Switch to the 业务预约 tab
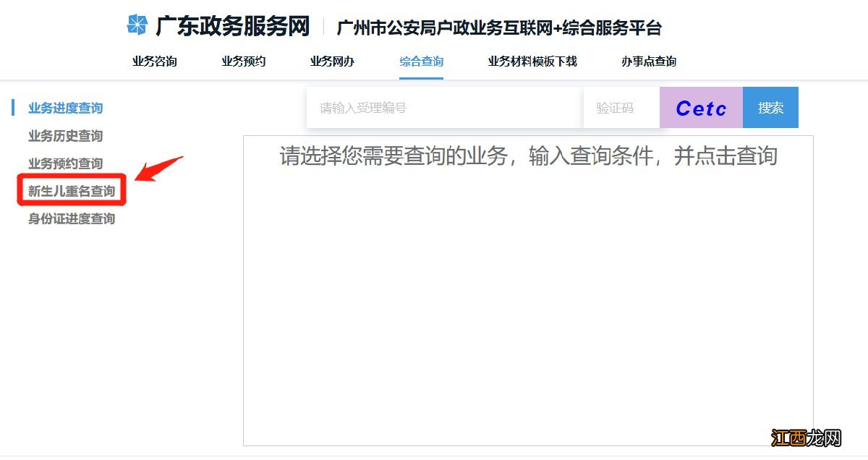This screenshot has height=460, width=868. [242, 61]
